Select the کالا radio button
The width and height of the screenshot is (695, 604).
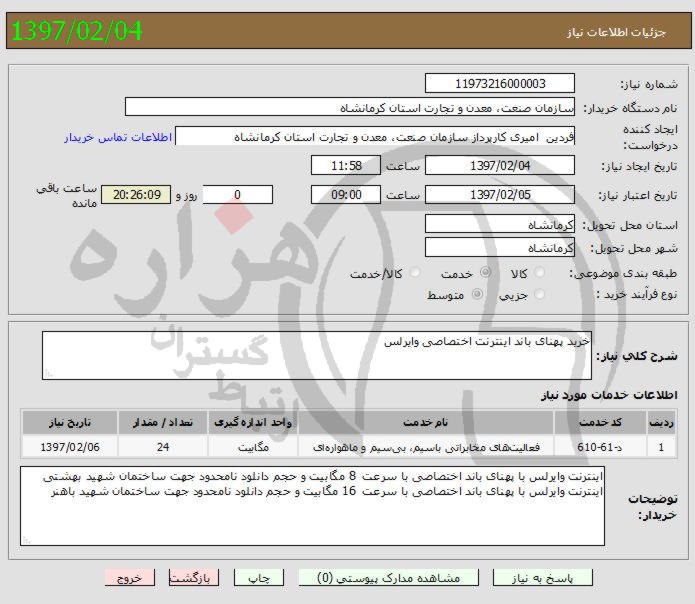click(x=539, y=272)
